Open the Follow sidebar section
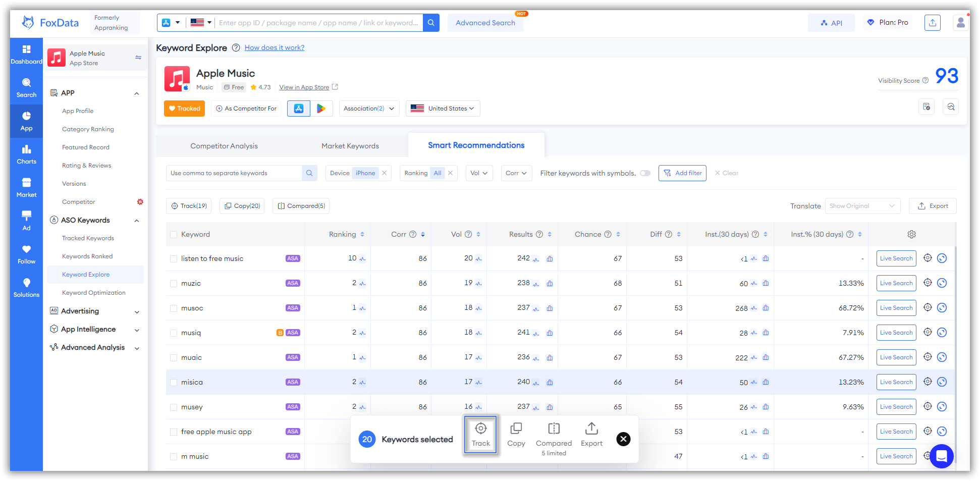 point(26,254)
